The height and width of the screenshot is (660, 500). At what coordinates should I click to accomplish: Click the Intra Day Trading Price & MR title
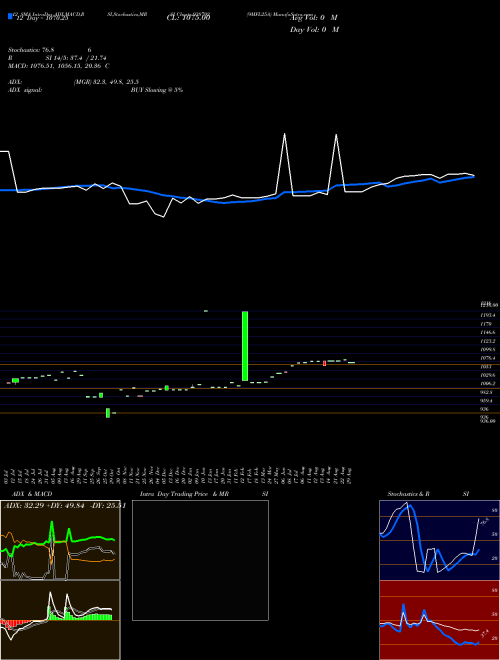pos(204,494)
